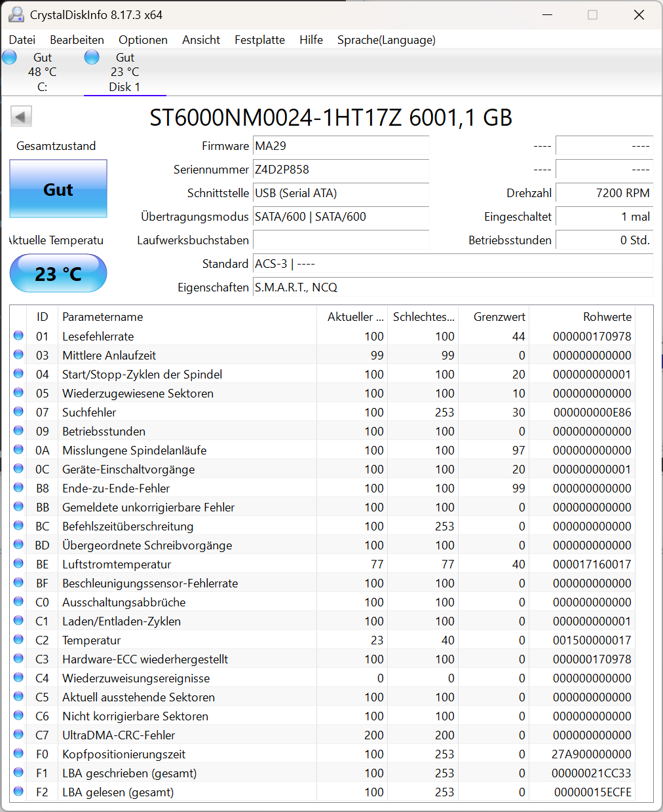
Task: Click the Eigenschaften field S.M.A.R.T., NCQ
Action: (453, 287)
